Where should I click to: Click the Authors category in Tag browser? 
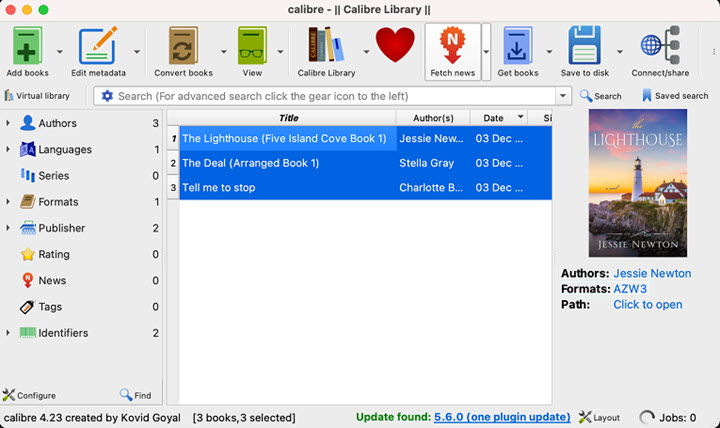57,123
